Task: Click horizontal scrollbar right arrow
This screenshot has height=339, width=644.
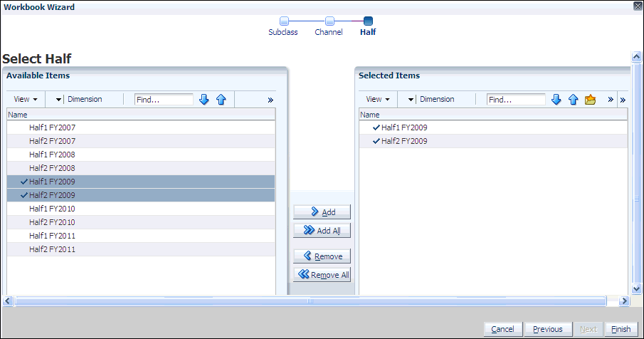Action: point(624,301)
